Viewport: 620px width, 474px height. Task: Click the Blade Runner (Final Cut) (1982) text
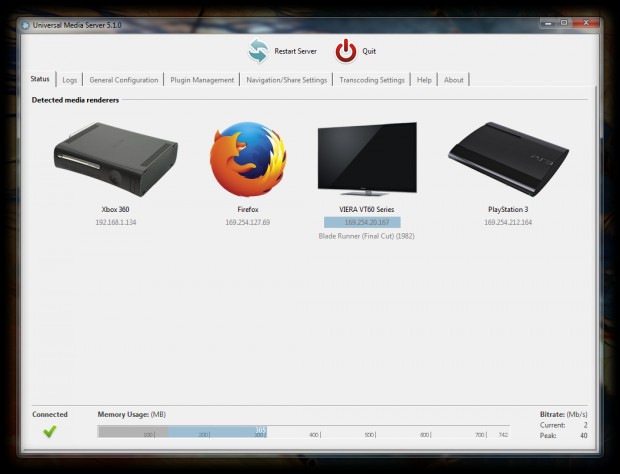[367, 236]
